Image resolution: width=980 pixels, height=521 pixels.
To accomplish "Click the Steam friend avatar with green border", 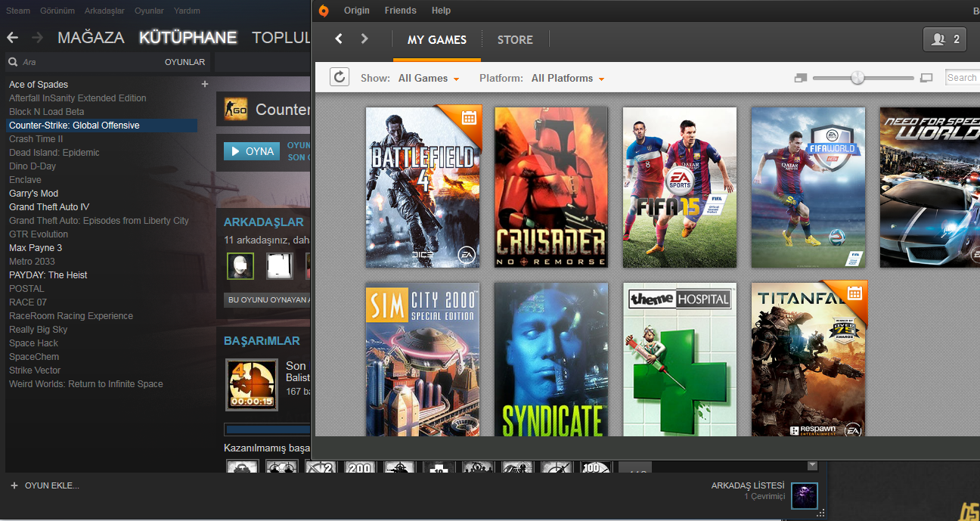I will coord(240,265).
